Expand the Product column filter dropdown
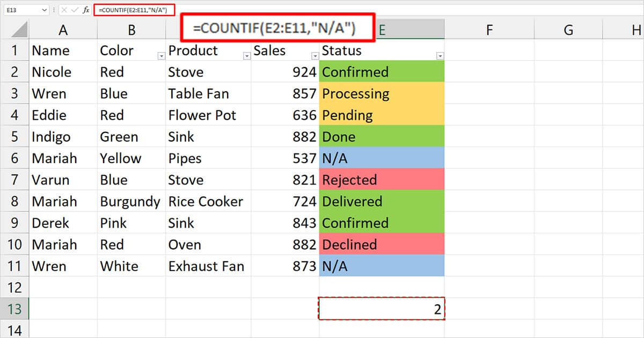644x338 pixels. [x=247, y=55]
